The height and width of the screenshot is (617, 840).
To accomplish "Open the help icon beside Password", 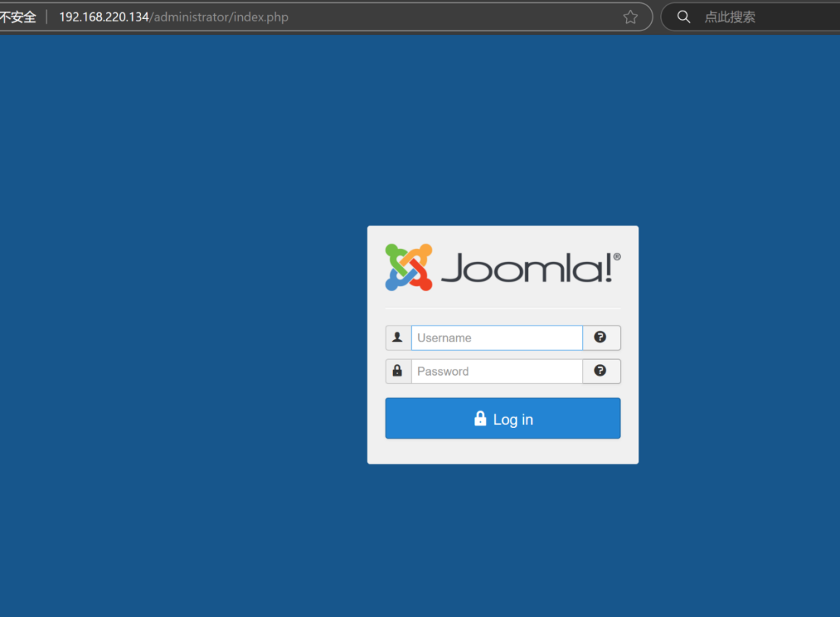I will tap(600, 370).
